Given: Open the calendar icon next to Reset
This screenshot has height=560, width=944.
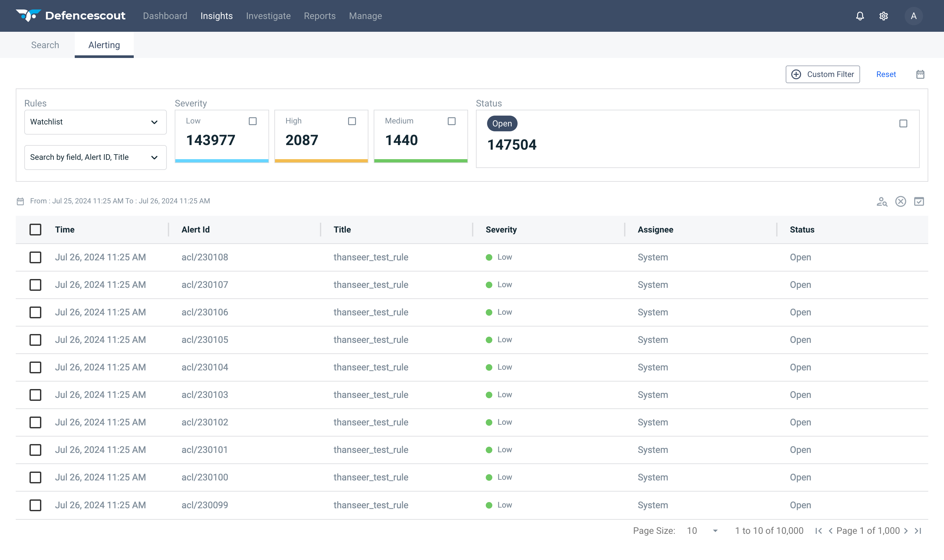Looking at the screenshot, I should (x=920, y=74).
